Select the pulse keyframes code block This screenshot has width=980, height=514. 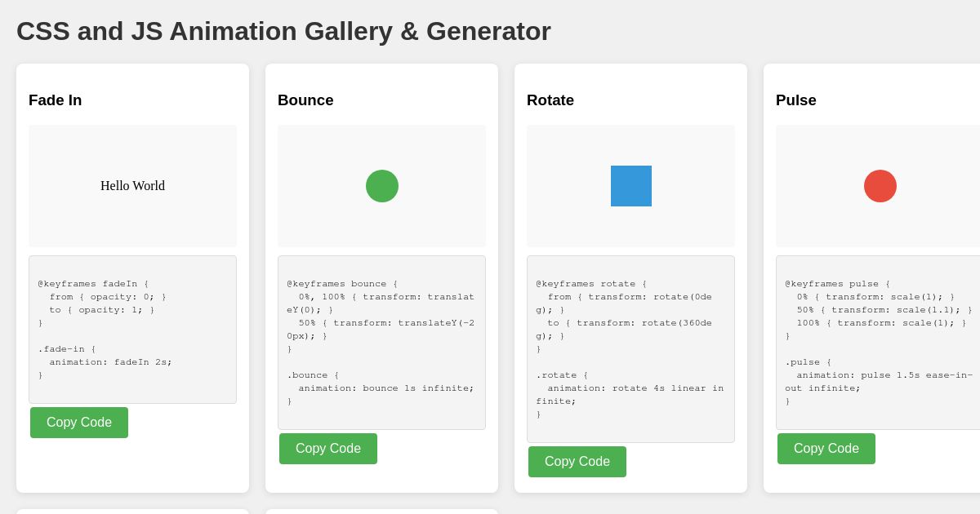click(x=880, y=343)
